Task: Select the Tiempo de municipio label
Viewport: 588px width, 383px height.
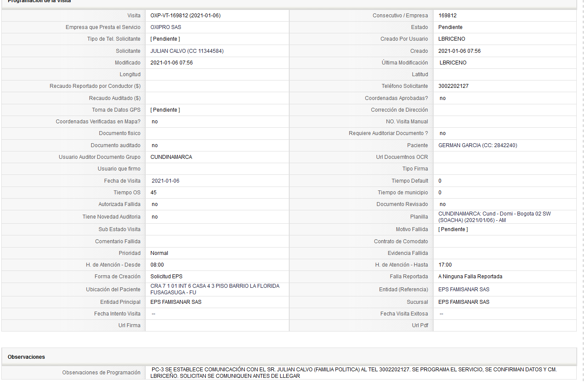Action: click(403, 193)
